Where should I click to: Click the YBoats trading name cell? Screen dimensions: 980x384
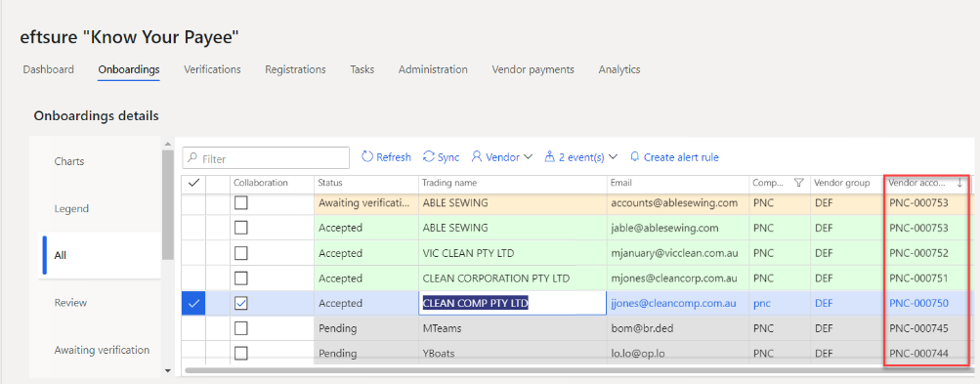click(513, 353)
